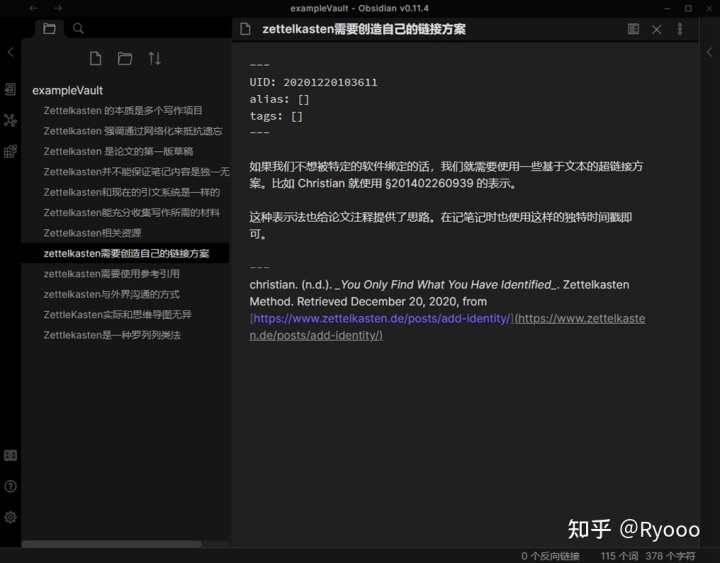Open note 'Zettelkasten并不能保证笔记内容是独一无'
The width and height of the screenshot is (720, 563).
pyautogui.click(x=136, y=171)
